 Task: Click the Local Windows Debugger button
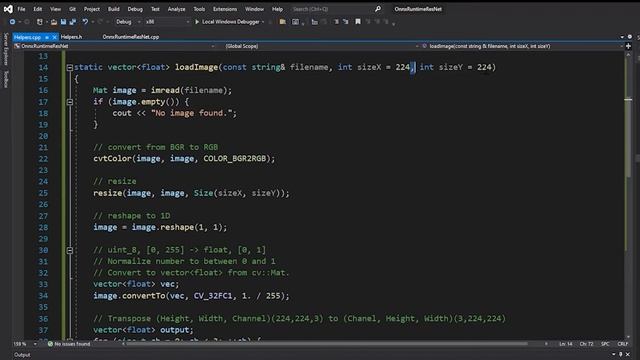[x=230, y=22]
